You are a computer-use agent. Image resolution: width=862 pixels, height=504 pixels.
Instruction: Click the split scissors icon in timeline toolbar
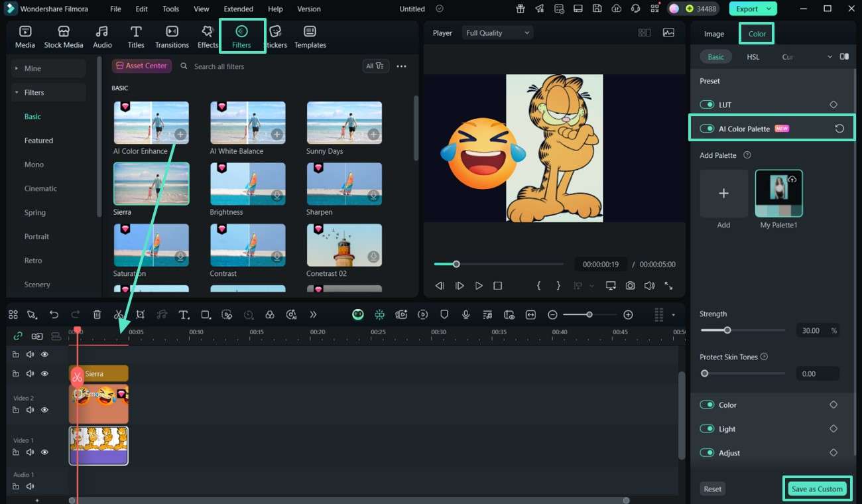(x=118, y=314)
